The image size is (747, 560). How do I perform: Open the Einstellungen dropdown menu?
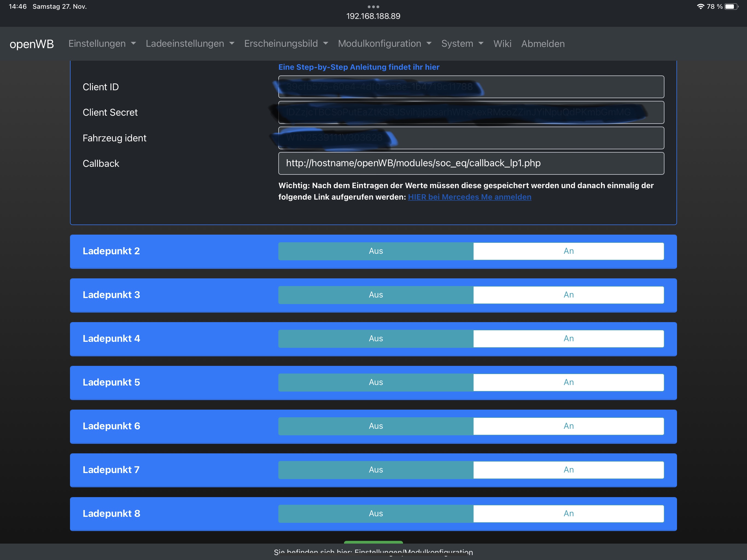point(102,43)
